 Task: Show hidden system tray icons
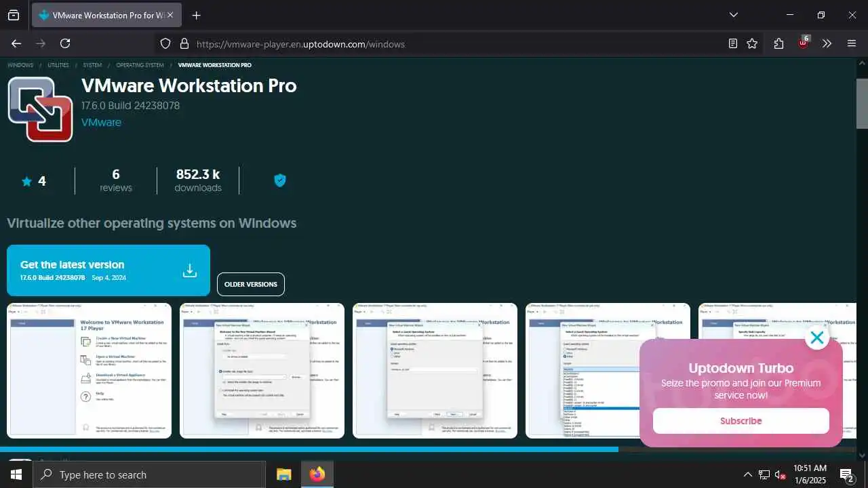747,474
